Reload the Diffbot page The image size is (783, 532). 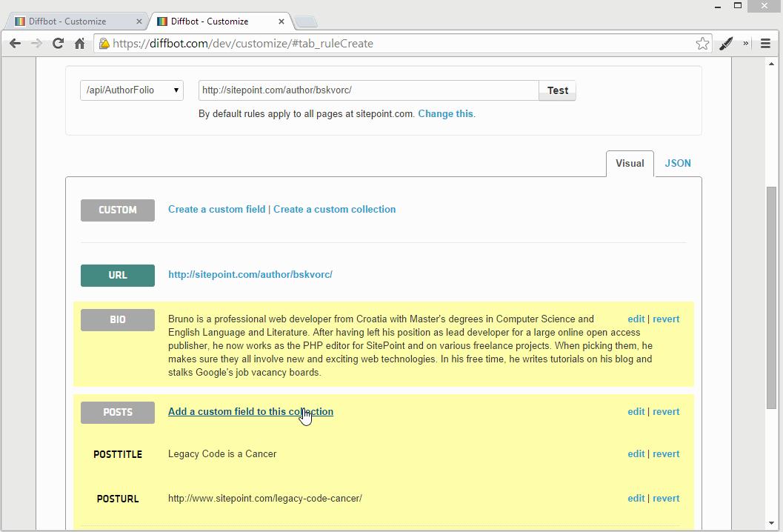(x=58, y=44)
